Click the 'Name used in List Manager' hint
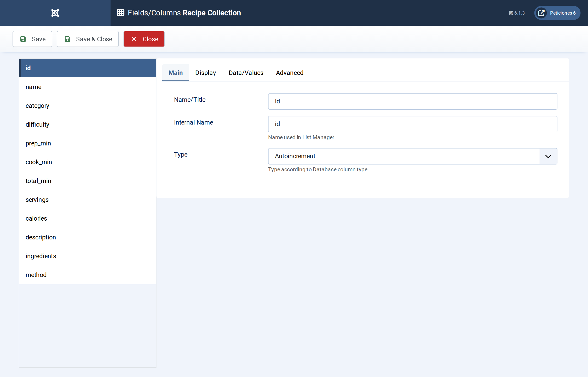Viewport: 588px width, 377px height. [x=301, y=137]
